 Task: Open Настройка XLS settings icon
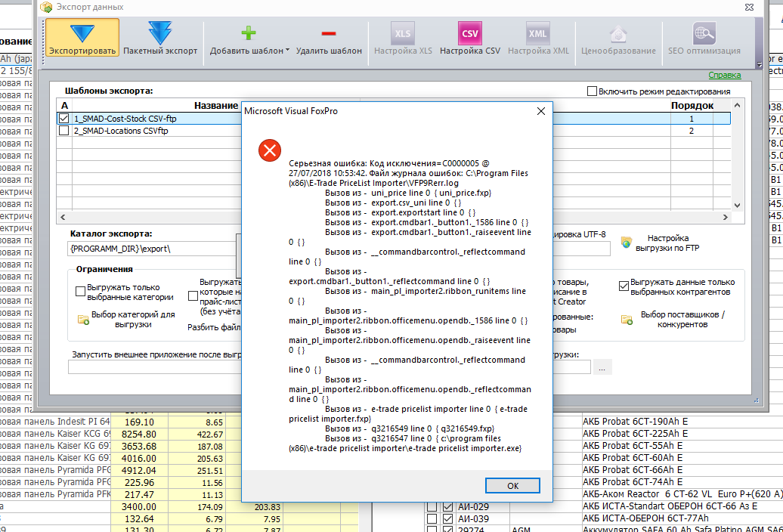(403, 33)
